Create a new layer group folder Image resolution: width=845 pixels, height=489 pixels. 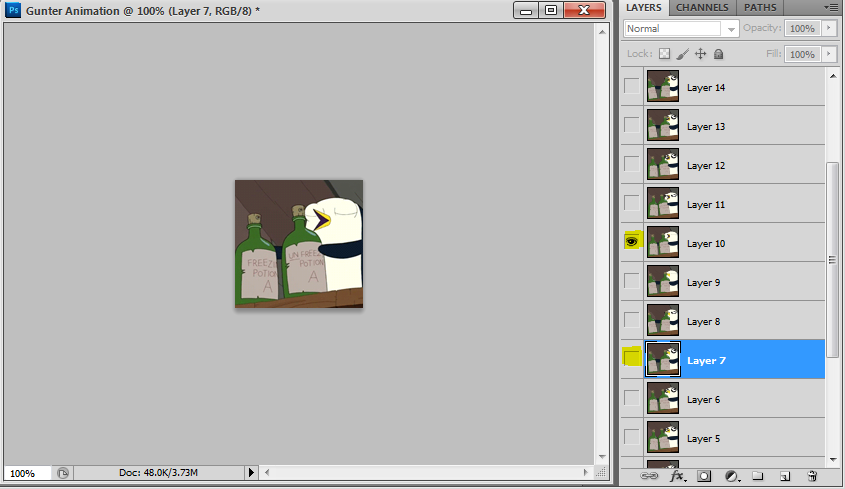(758, 476)
